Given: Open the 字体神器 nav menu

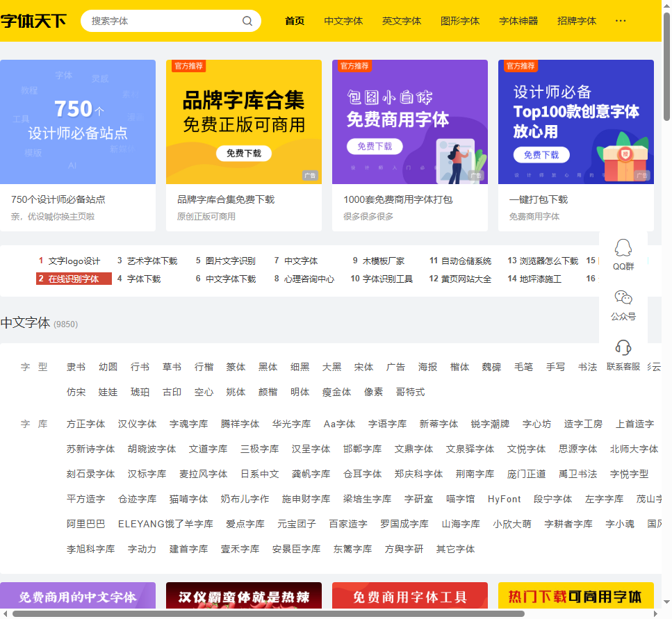Looking at the screenshot, I should 518,21.
